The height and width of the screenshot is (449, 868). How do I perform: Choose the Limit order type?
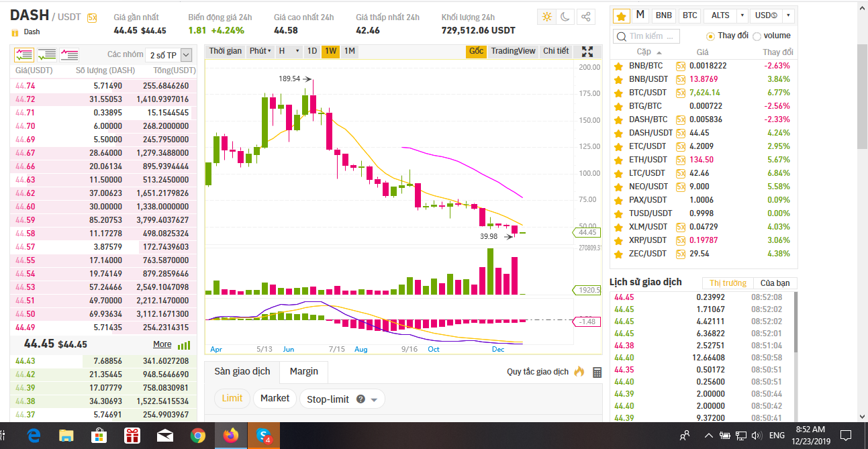(232, 398)
